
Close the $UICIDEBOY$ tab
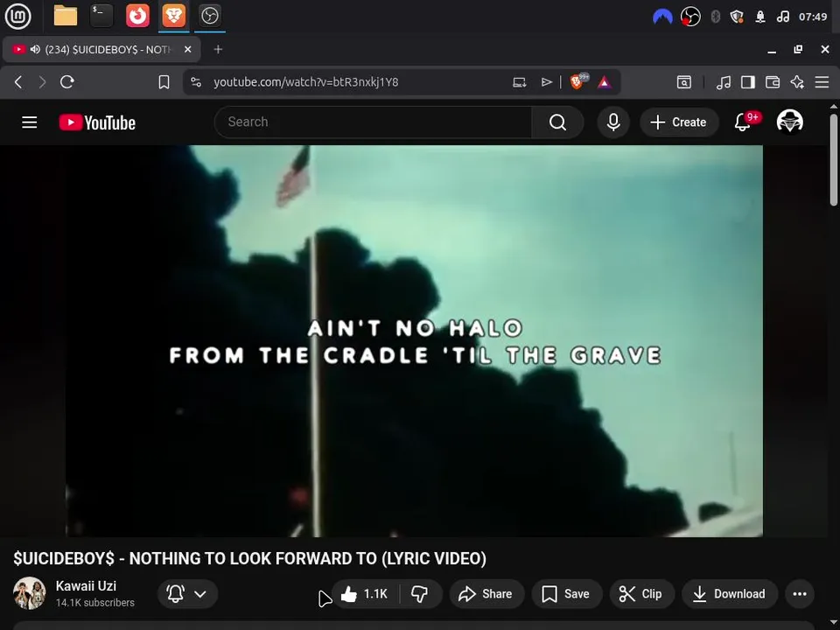[187, 49]
